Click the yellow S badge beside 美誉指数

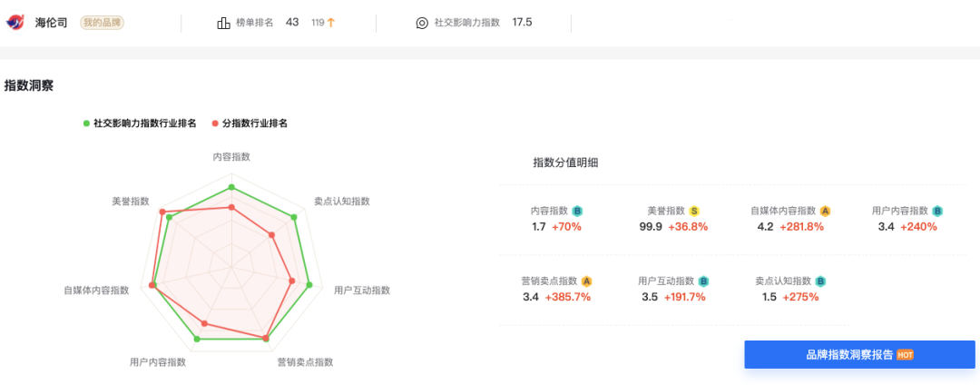(694, 211)
